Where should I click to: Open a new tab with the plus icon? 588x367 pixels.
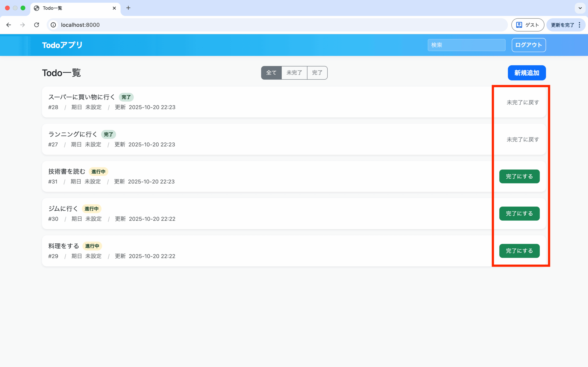128,8
